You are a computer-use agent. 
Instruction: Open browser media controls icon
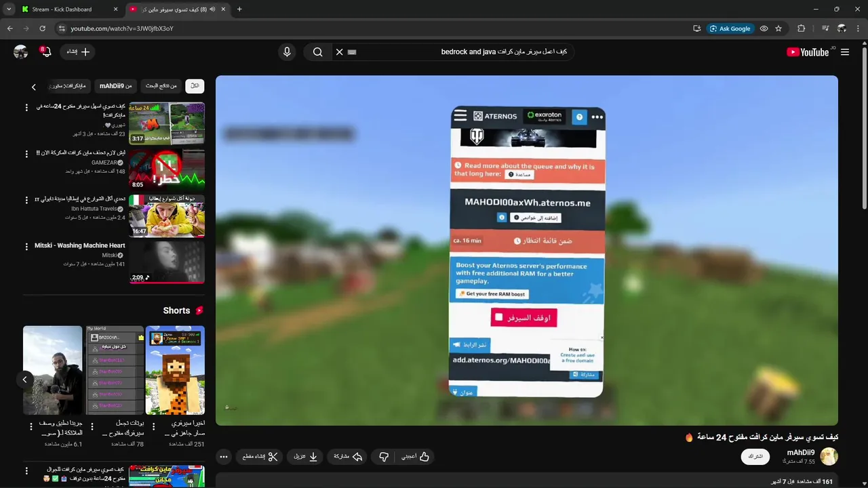(x=825, y=28)
